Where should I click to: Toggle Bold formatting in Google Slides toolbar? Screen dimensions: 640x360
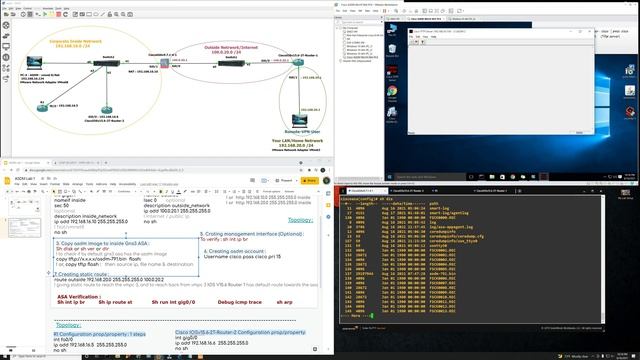pos(160,191)
